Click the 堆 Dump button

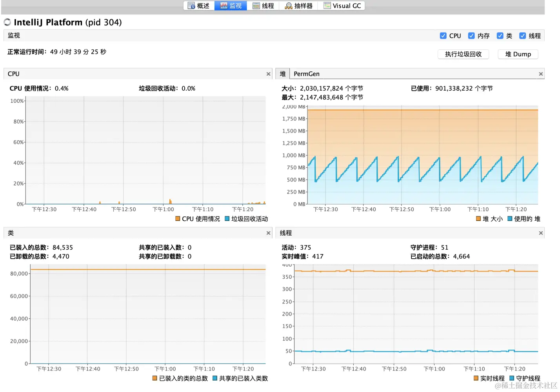[x=518, y=54]
